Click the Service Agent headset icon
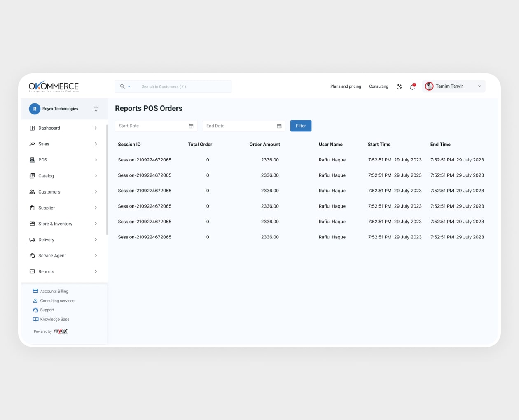The width and height of the screenshot is (519, 420). click(32, 256)
